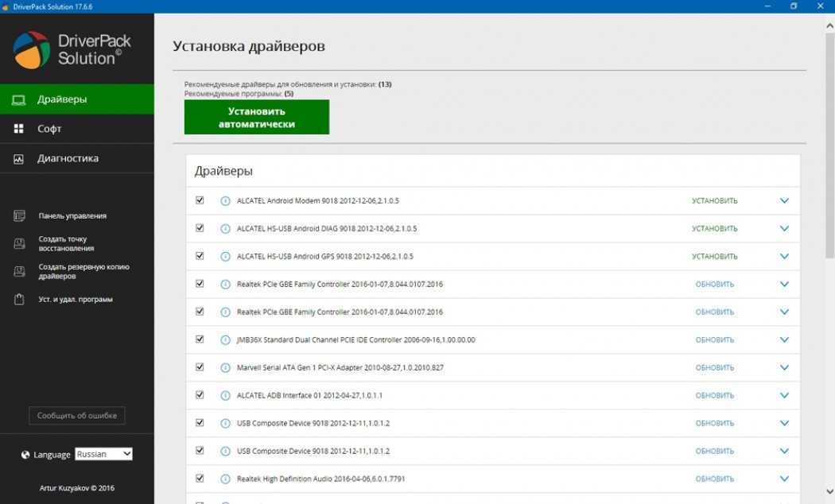Expand details for Realtek High Definition Audio

click(784, 479)
